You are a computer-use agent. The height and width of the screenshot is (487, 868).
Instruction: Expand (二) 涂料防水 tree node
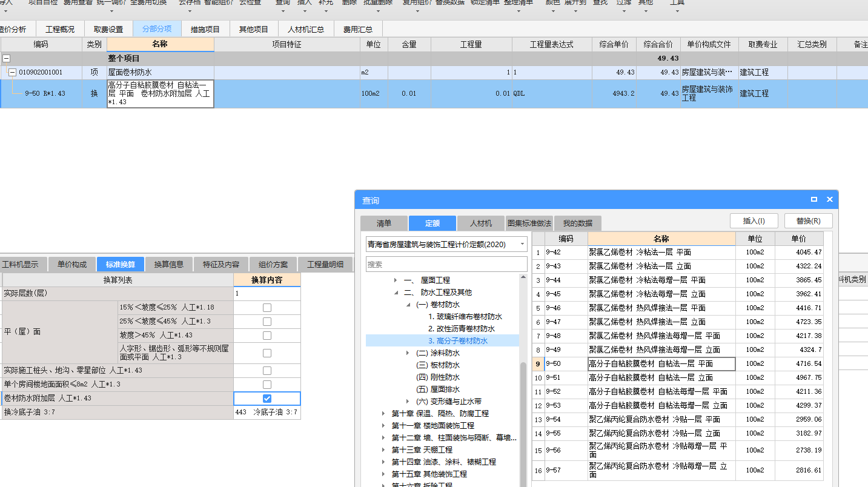[x=408, y=353]
